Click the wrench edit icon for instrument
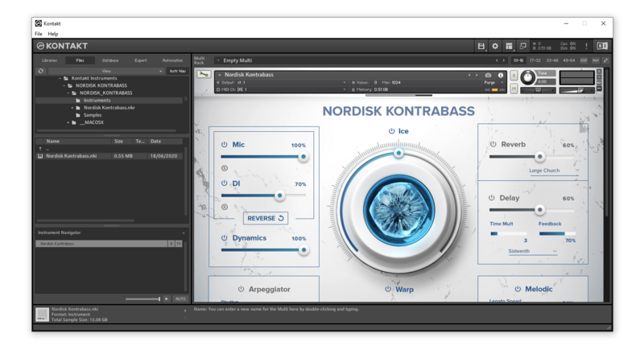This screenshot has height=358, width=644. 204,75
